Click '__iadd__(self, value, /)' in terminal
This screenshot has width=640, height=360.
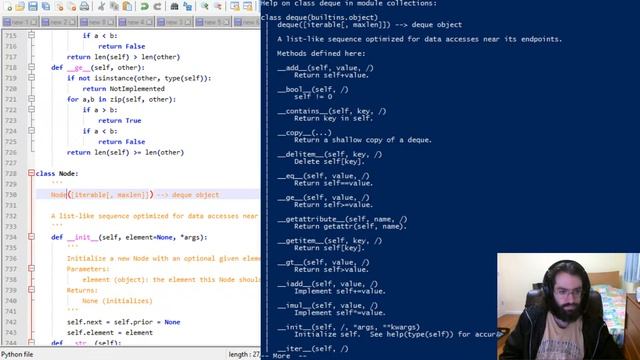327,284
